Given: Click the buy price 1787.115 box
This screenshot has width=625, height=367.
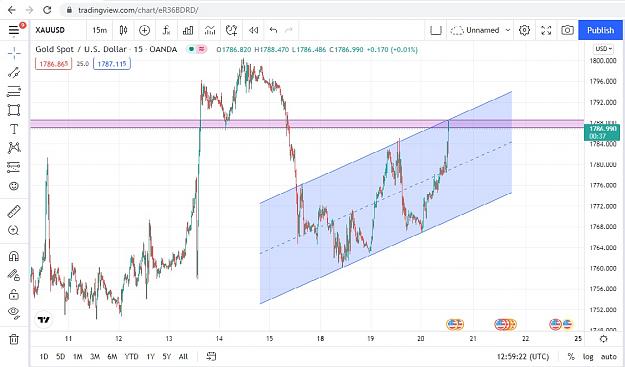Looking at the screenshot, I should [x=112, y=64].
